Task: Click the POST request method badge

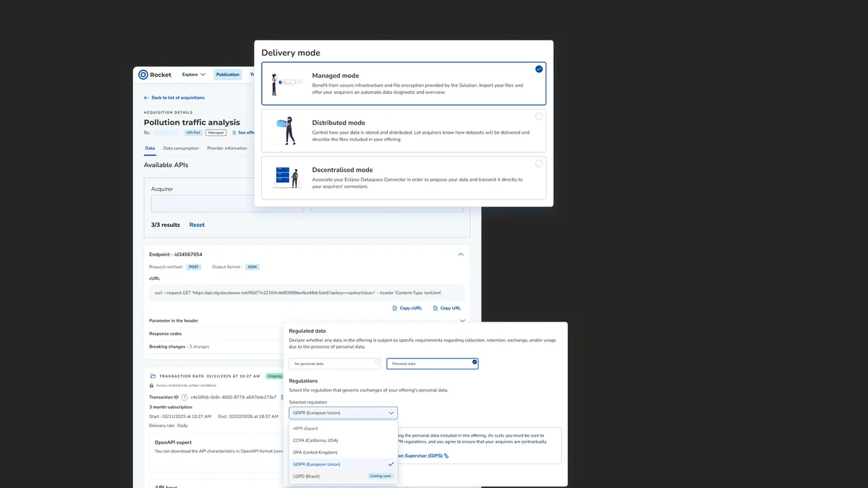Action: click(194, 267)
